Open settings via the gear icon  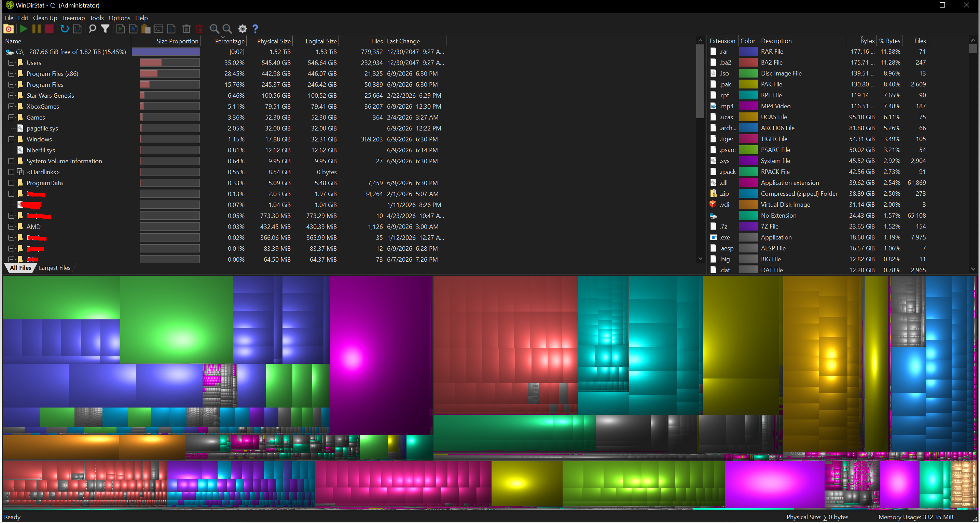coord(242,29)
